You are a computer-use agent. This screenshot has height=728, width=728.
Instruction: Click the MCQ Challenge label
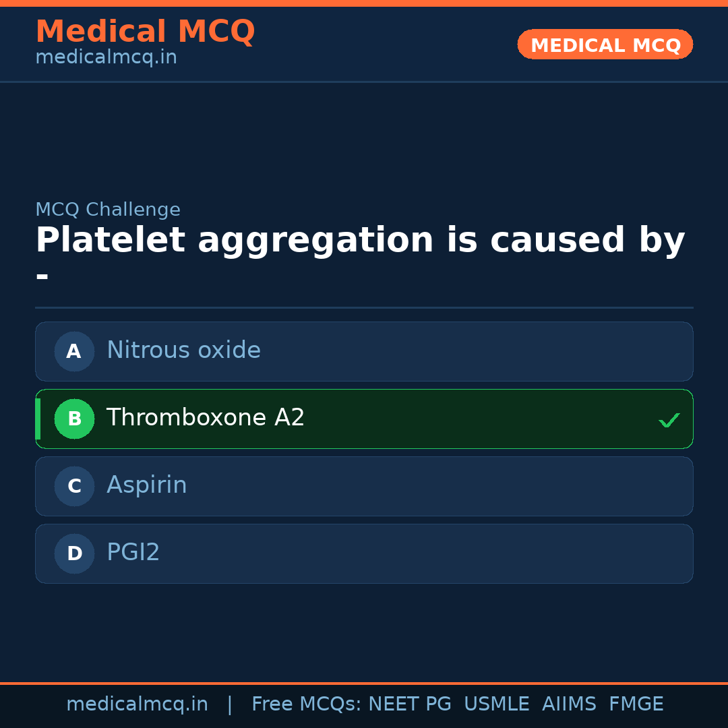click(108, 210)
